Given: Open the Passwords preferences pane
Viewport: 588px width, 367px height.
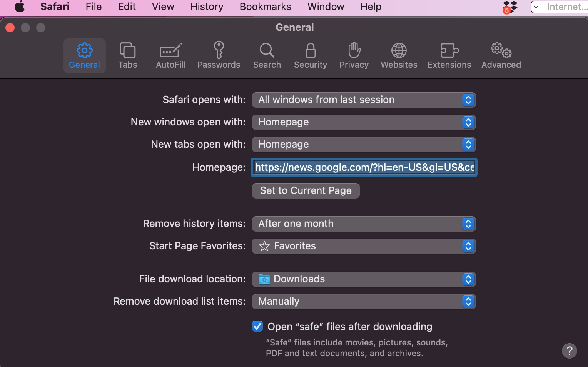Looking at the screenshot, I should click(x=219, y=56).
